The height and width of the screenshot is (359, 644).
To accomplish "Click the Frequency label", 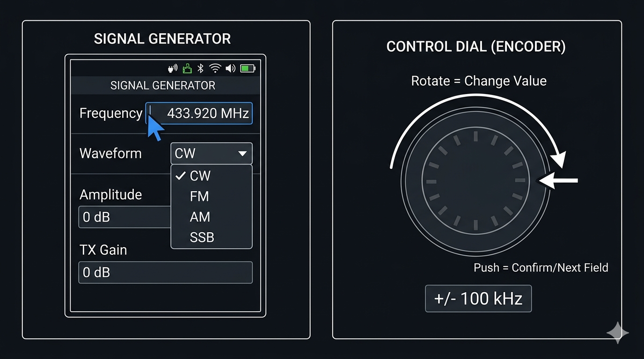I will pyautogui.click(x=111, y=114).
